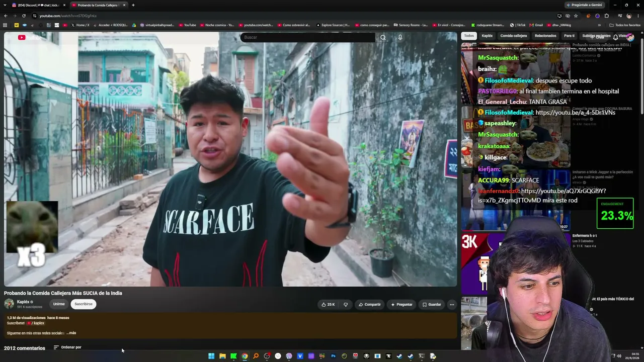Screen dimensions: 644x362
Task: Click the 'Pregúntale a Gemini' button
Action: [584, 5]
